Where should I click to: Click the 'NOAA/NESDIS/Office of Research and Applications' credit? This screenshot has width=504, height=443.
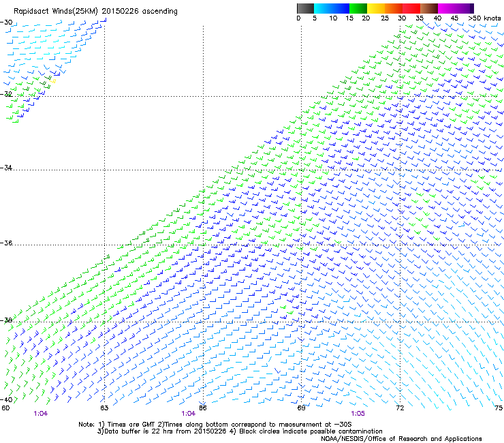click(401, 439)
